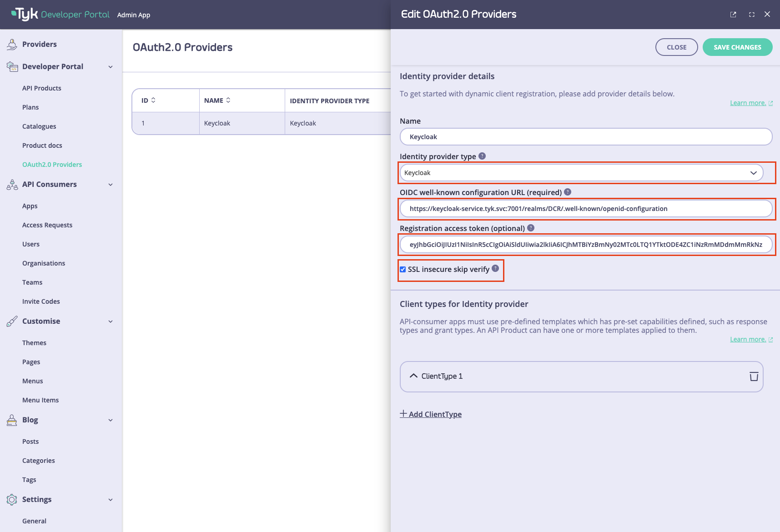Open the help tooltip beside Identity provider type
Viewport: 780px width, 532px height.
coord(482,156)
